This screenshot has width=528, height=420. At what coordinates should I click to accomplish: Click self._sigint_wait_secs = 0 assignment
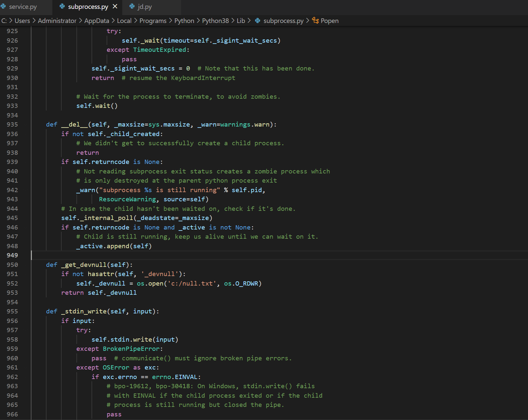pyautogui.click(x=140, y=69)
